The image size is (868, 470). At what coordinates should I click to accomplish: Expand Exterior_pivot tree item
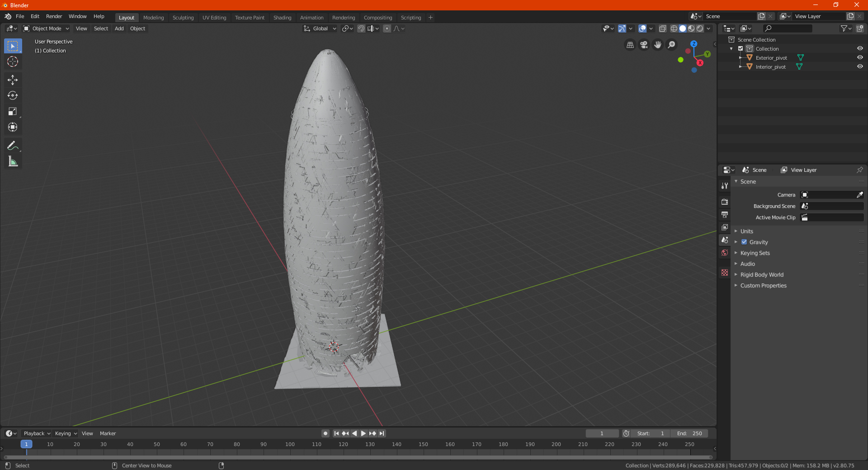point(741,57)
